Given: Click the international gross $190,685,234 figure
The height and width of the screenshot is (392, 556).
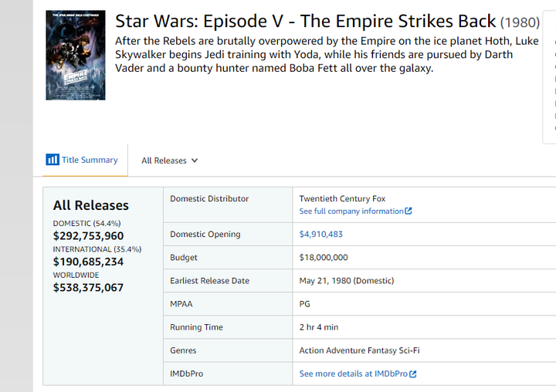Looking at the screenshot, I should 88,262.
